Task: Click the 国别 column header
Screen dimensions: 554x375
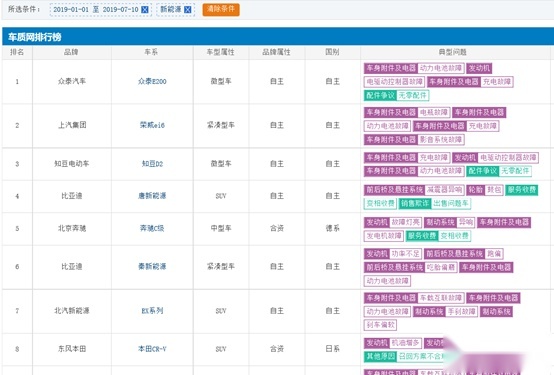Action: [x=332, y=52]
